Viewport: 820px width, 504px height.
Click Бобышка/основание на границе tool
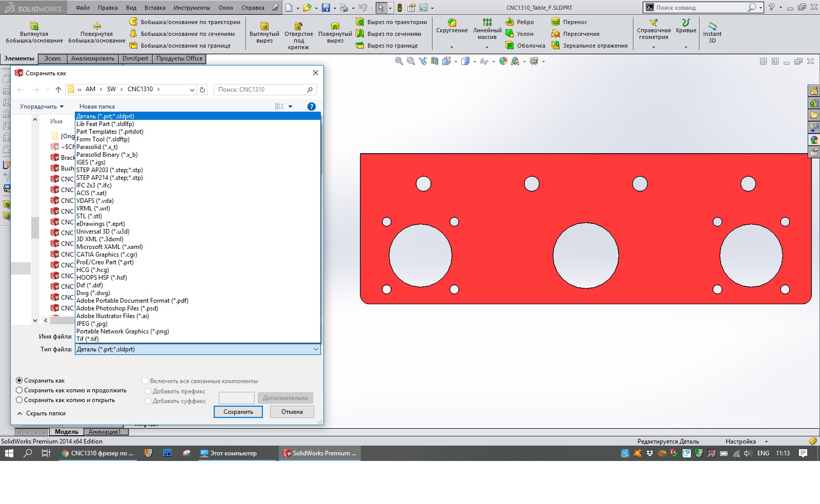click(x=180, y=46)
